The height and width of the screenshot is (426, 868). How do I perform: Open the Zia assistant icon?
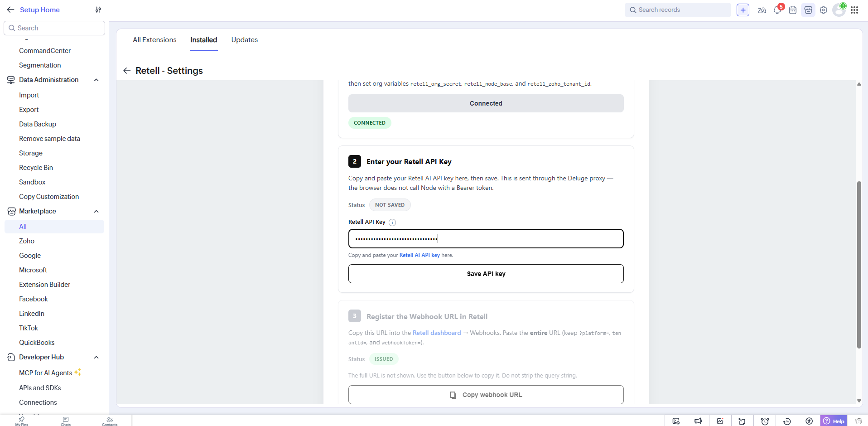(762, 10)
